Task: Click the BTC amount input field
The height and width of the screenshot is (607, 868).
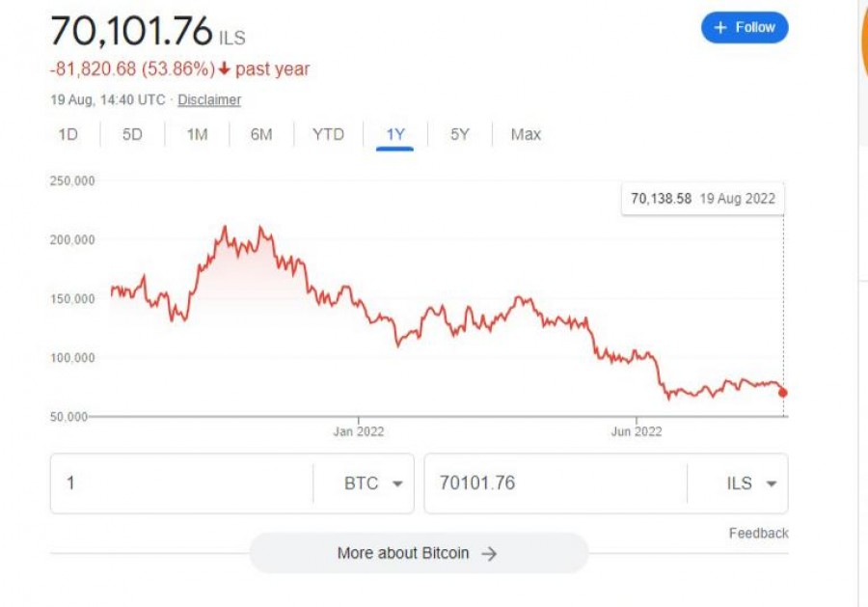Action: [183, 483]
